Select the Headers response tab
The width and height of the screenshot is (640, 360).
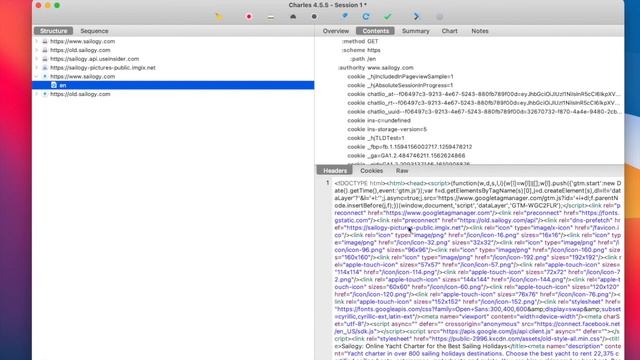335,171
